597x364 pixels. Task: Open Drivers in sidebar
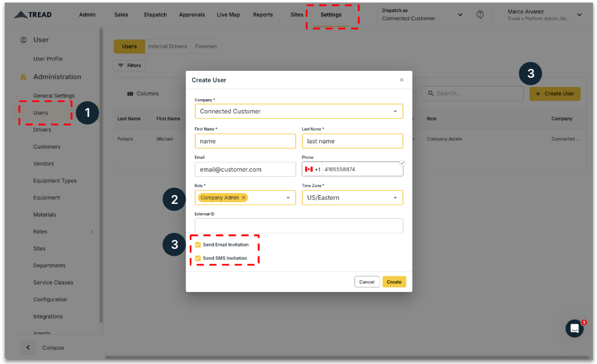click(42, 130)
